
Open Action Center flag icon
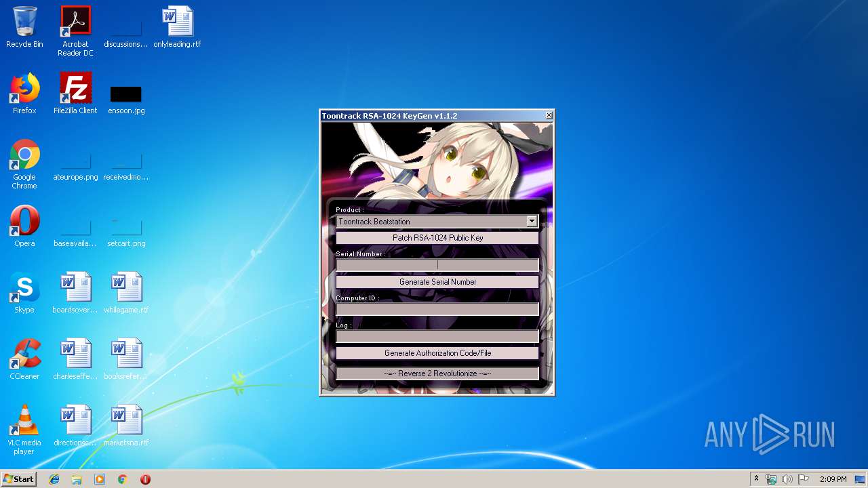point(804,479)
